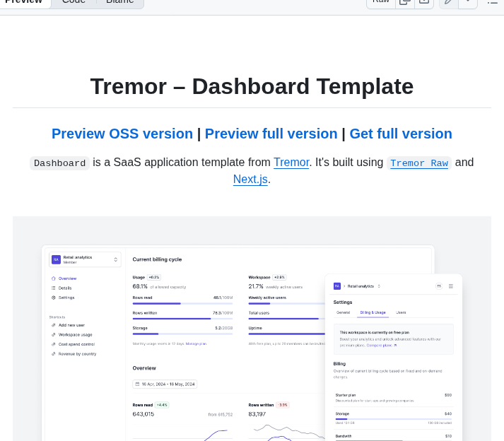This screenshot has width=504, height=441.
Task: Click the Overview icon in screenshot sidebar
Action: [x=53, y=278]
